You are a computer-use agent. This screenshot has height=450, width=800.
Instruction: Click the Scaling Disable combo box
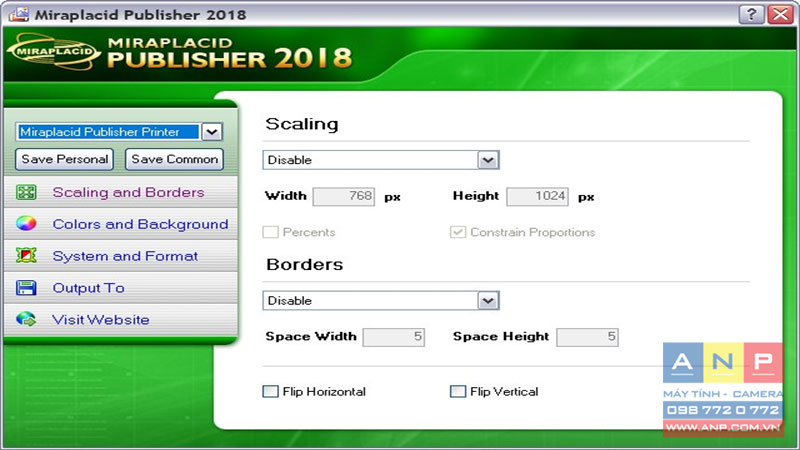(381, 160)
